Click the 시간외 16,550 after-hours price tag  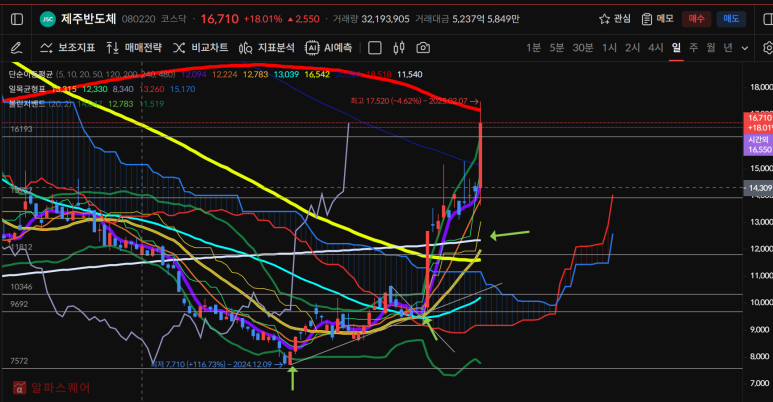click(x=758, y=145)
